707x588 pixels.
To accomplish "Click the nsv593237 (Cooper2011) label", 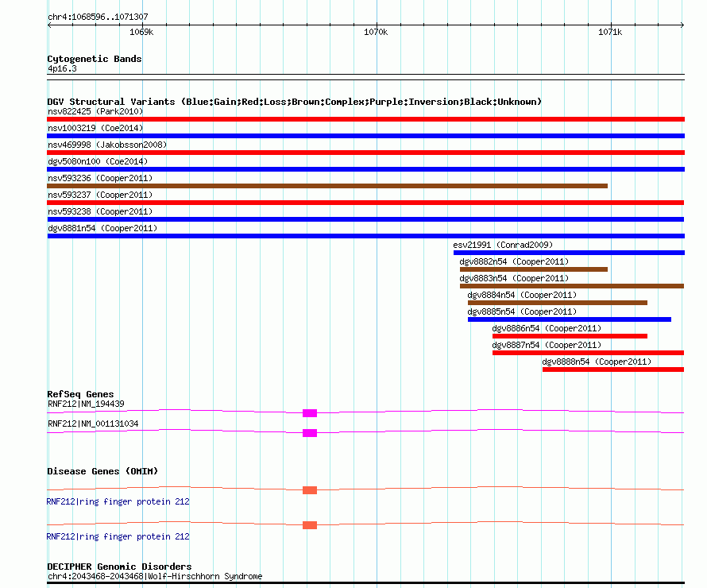I will tap(100, 195).
